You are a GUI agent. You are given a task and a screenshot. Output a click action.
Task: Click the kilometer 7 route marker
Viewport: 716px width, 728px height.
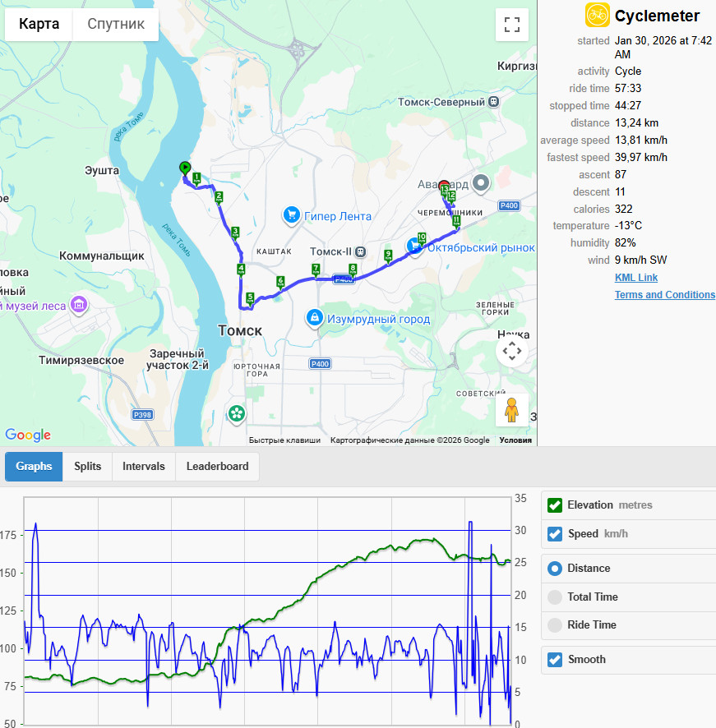click(316, 270)
